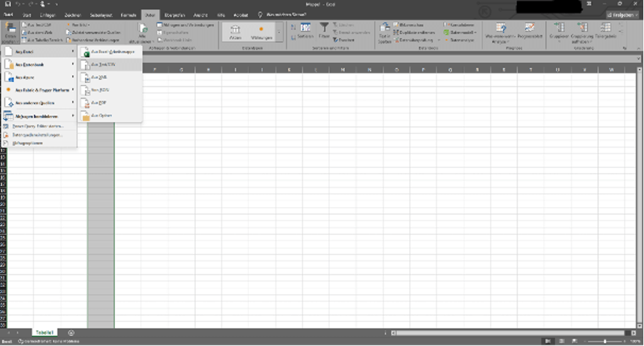The width and height of the screenshot is (644, 346).
Task: Switch to page break preview icon
Action: point(574,341)
